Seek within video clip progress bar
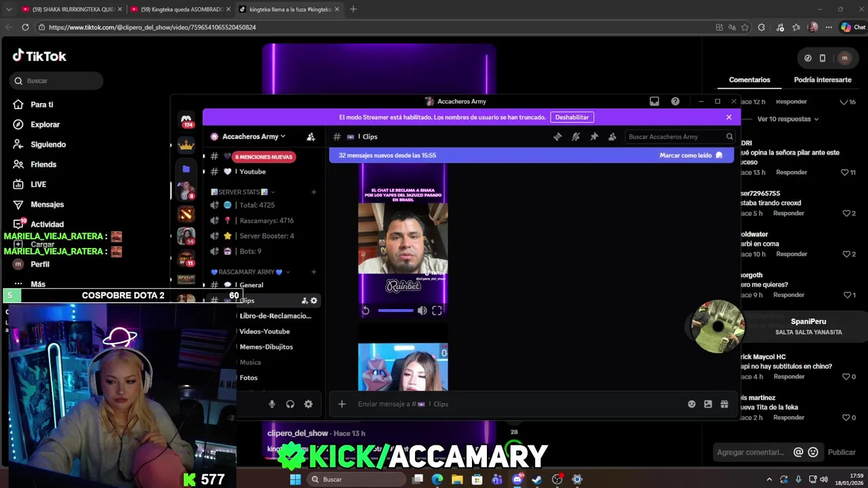This screenshot has width=868, height=488. click(x=395, y=310)
